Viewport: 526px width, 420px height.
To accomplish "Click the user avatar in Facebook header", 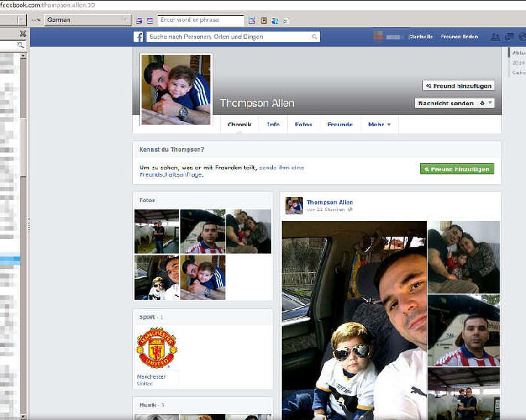I will (x=379, y=35).
